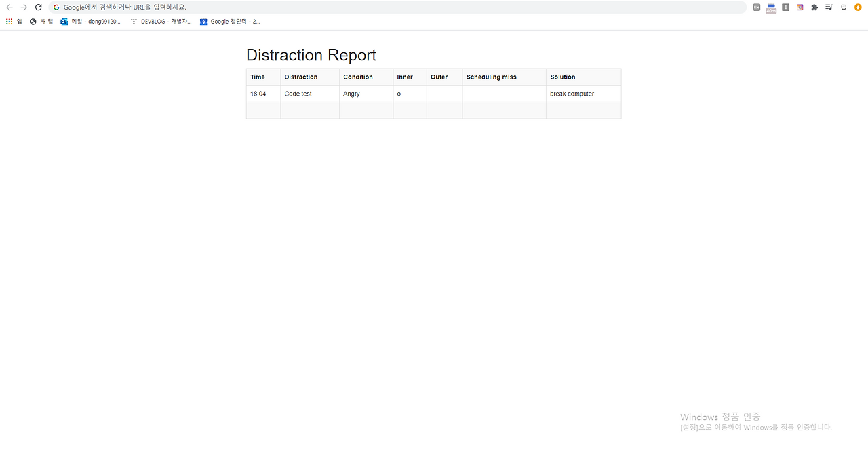Image resolution: width=868 pixels, height=452 pixels.
Task: Select the Angry condition cell
Action: [366, 94]
